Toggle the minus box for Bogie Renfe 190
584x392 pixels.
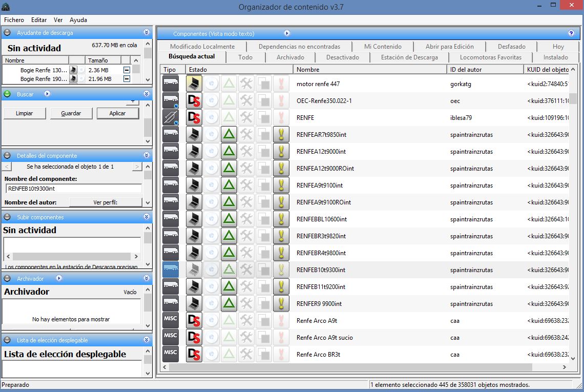(127, 79)
